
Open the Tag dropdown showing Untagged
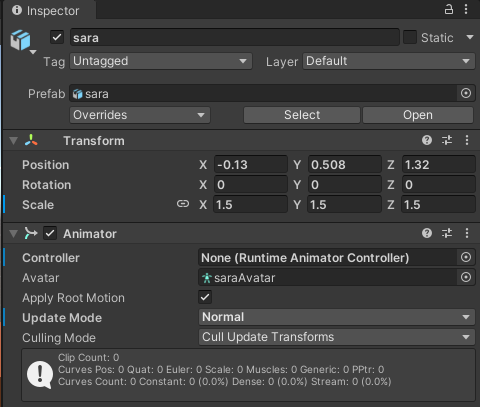pos(161,61)
